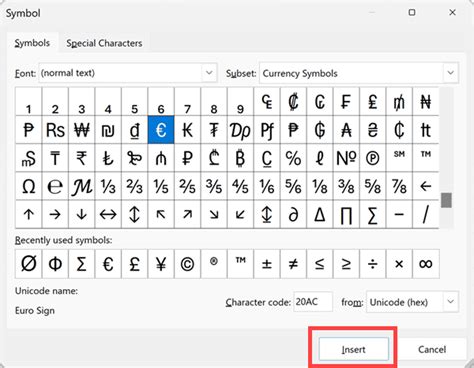Pick the Service Mark SM symbol
This screenshot has width=474, height=368.
399,158
